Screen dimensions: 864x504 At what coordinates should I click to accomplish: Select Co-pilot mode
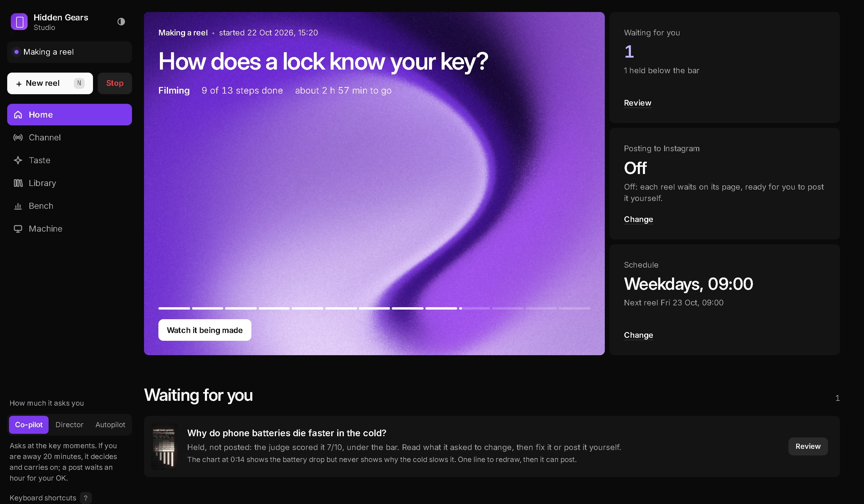[x=29, y=424]
